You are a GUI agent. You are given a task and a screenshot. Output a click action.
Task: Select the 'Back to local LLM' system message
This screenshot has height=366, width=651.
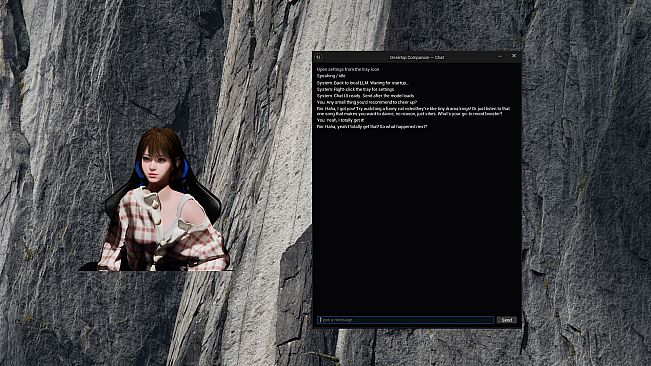click(x=363, y=83)
